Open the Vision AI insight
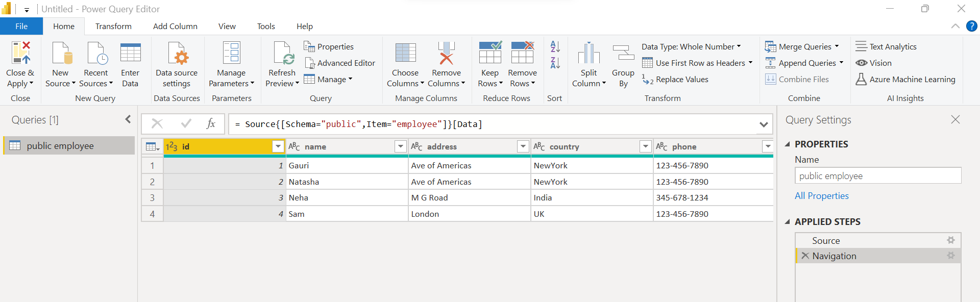 click(x=874, y=63)
